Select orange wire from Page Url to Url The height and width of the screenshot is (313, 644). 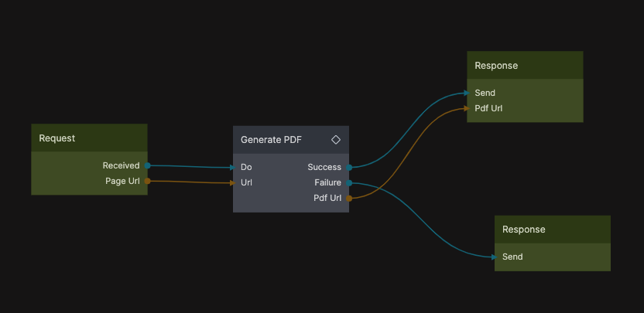[190, 182]
